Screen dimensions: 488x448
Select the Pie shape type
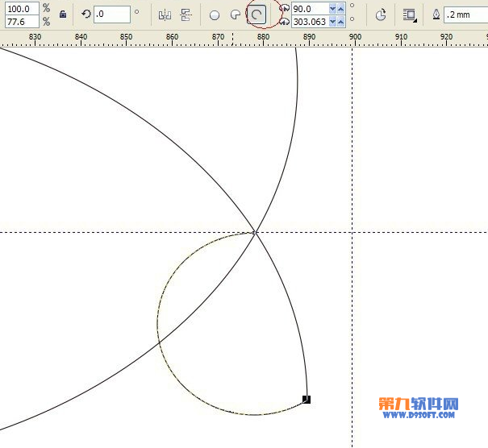[236, 15]
